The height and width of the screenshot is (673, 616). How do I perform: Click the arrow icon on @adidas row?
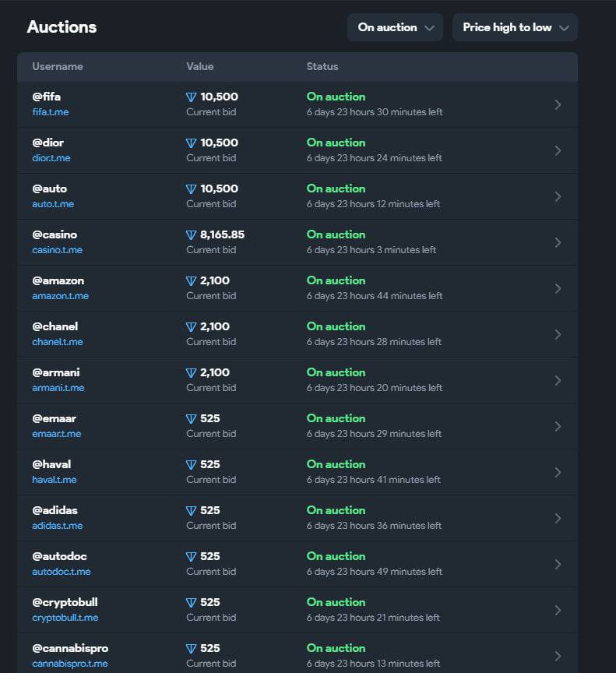point(558,518)
